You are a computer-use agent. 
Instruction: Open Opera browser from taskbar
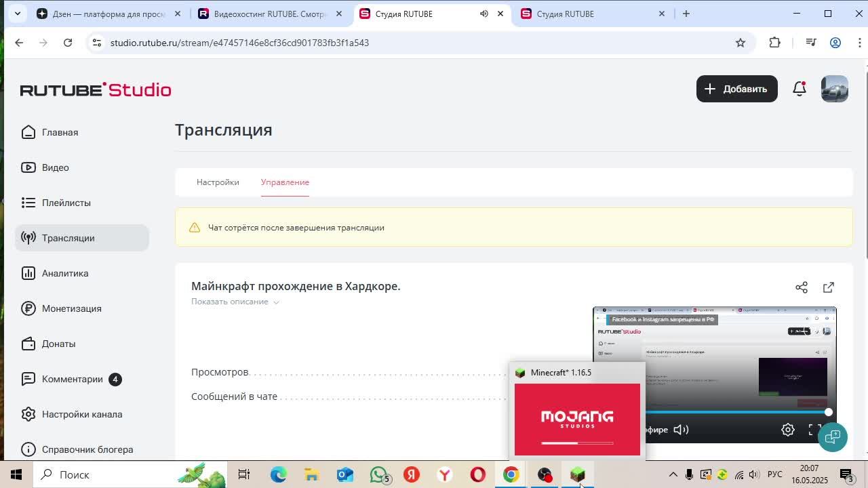tap(478, 474)
